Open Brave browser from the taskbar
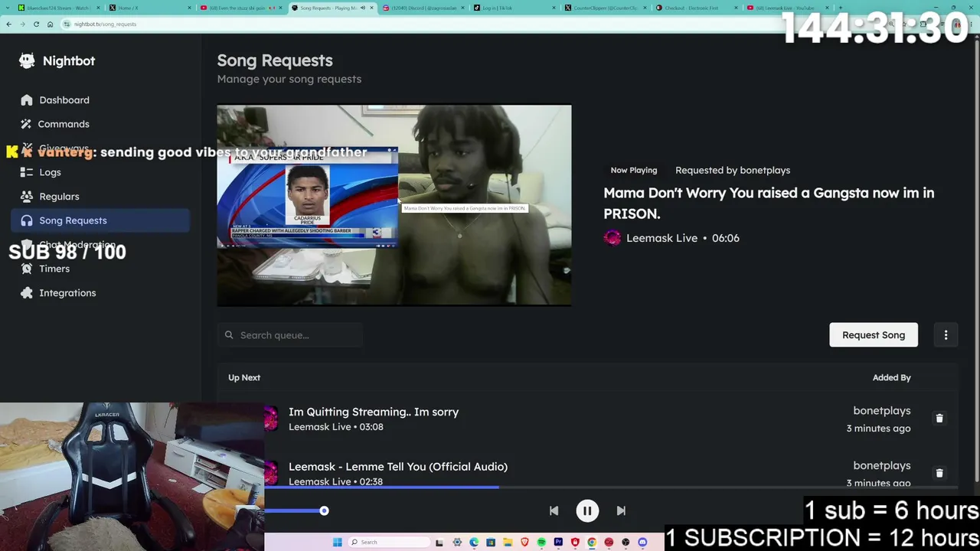This screenshot has height=551, width=980. click(524, 543)
